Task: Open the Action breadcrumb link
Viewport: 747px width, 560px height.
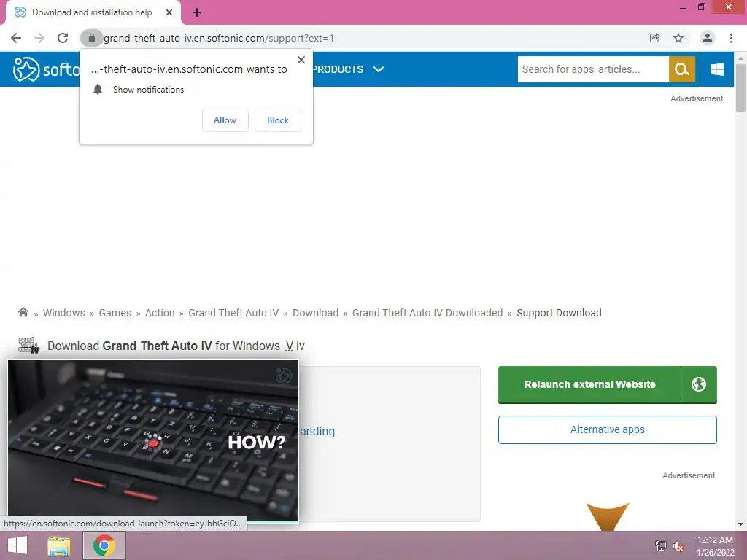Action: pyautogui.click(x=160, y=313)
